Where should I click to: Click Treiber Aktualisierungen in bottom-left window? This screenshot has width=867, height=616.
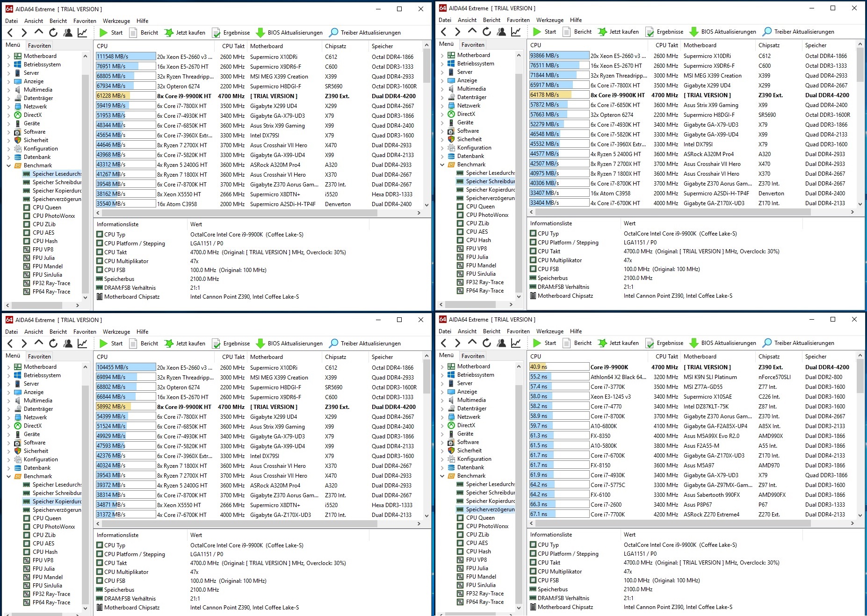coord(365,343)
